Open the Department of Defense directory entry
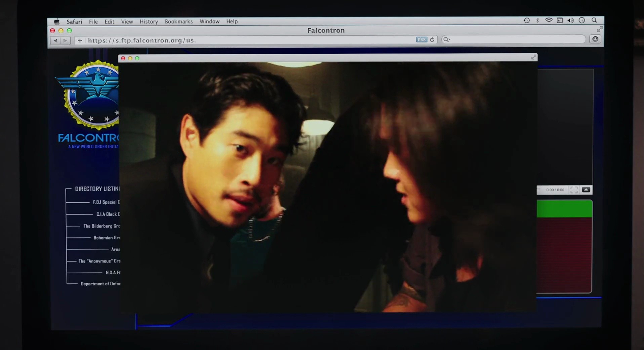 100,284
